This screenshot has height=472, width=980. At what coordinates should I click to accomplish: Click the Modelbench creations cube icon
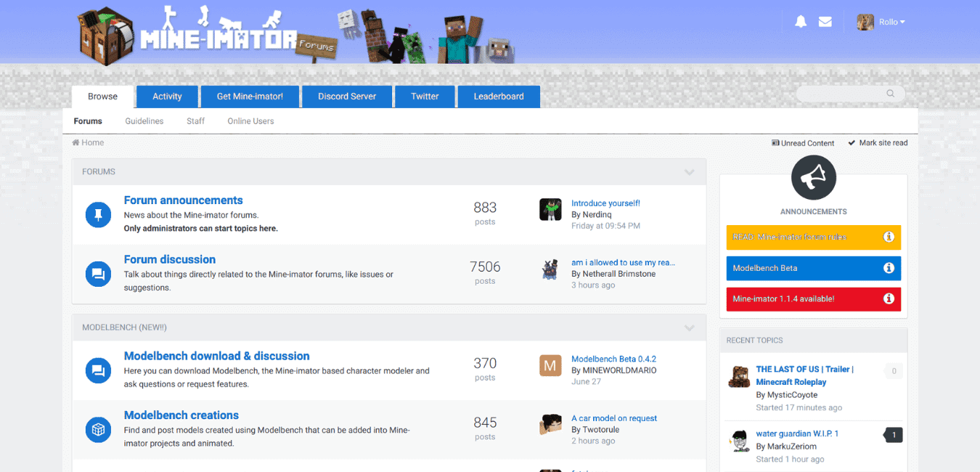[x=98, y=430]
